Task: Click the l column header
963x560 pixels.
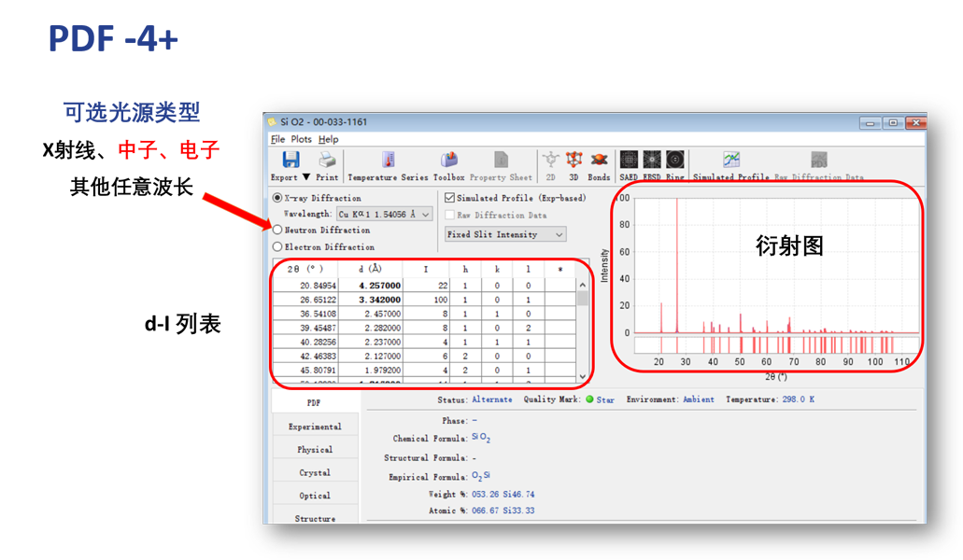Action: tap(528, 269)
